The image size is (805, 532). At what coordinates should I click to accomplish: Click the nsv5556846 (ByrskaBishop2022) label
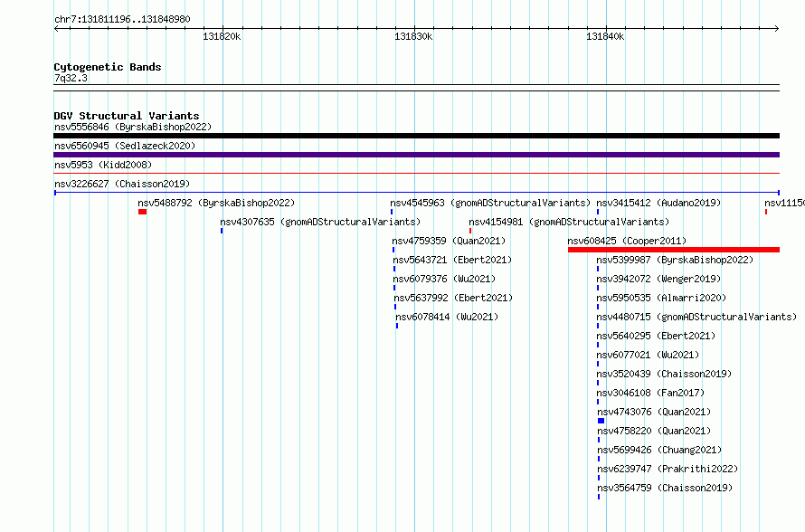coord(133,127)
